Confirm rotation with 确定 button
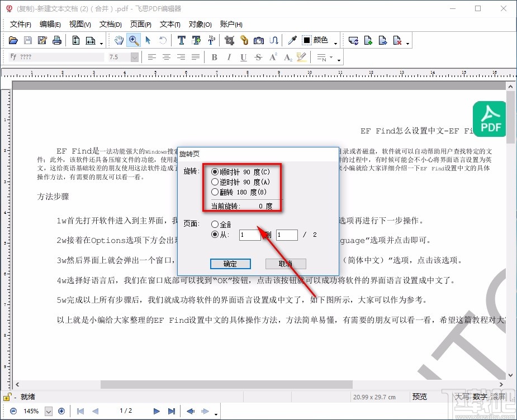This screenshot has width=517, height=420. 230,263
